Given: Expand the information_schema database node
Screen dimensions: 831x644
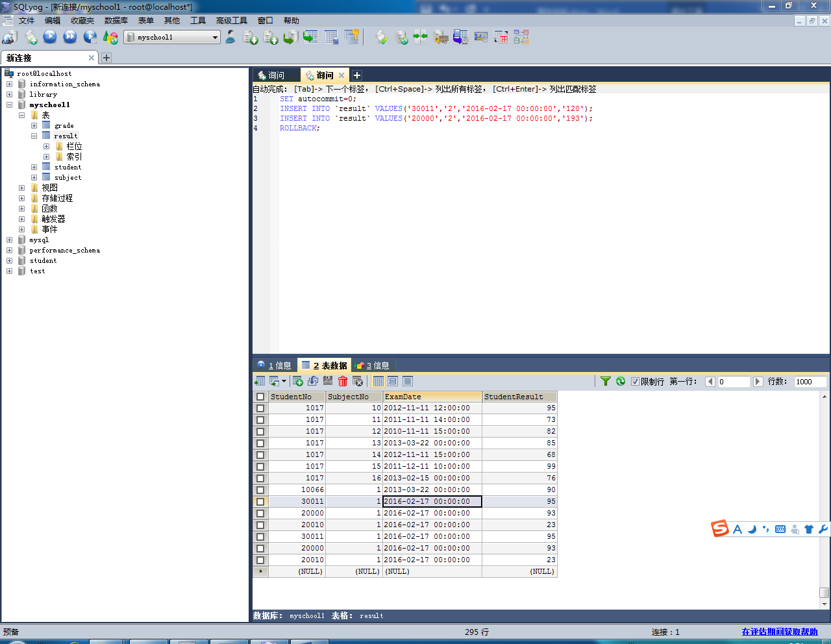Looking at the screenshot, I should [x=9, y=84].
